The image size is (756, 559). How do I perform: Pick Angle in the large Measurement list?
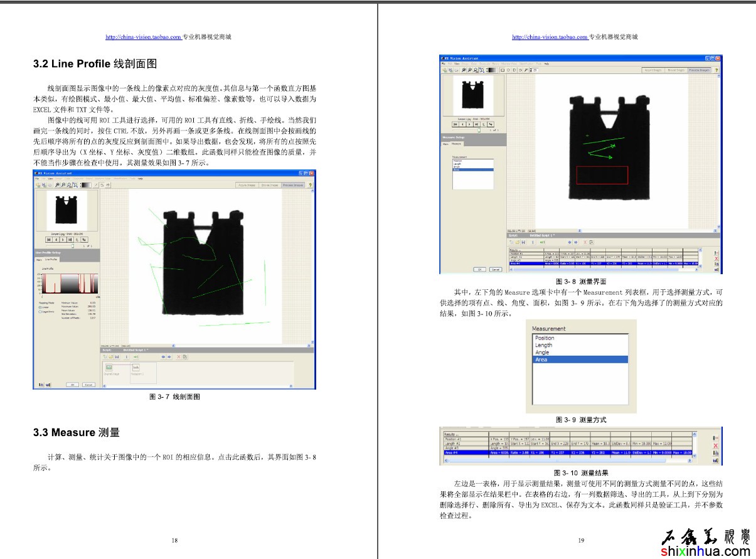(580, 353)
